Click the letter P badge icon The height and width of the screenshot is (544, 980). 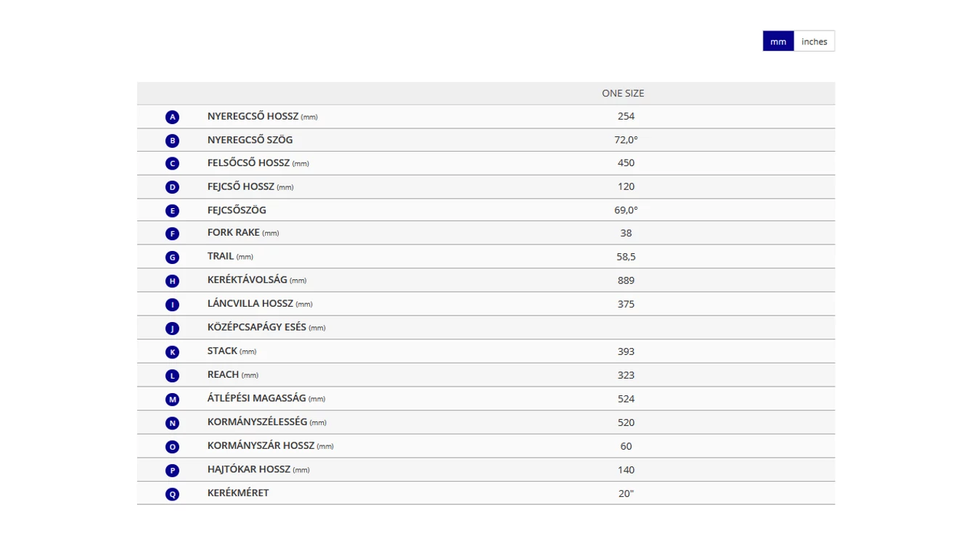[x=172, y=471]
